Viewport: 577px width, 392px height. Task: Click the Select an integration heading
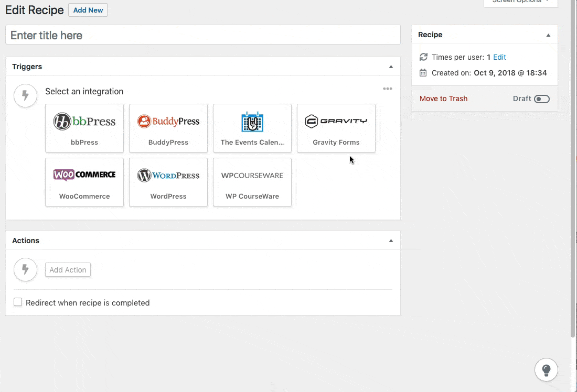(x=84, y=91)
